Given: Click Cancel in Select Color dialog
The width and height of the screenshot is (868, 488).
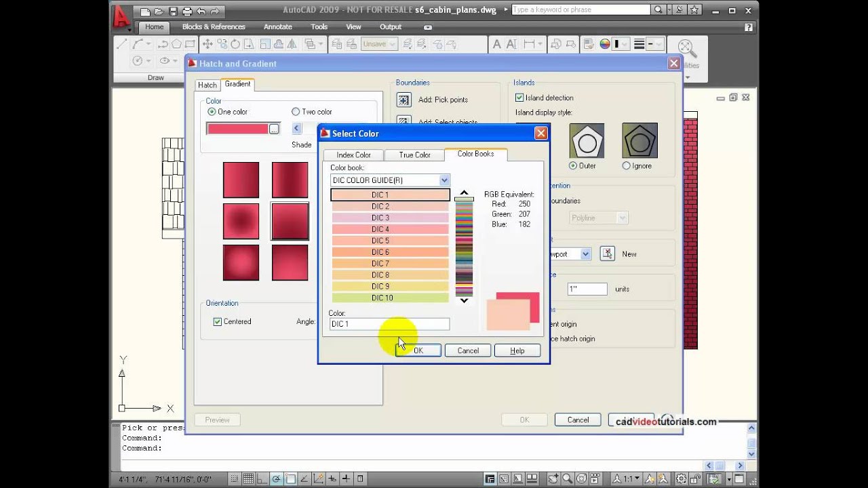Looking at the screenshot, I should point(468,350).
